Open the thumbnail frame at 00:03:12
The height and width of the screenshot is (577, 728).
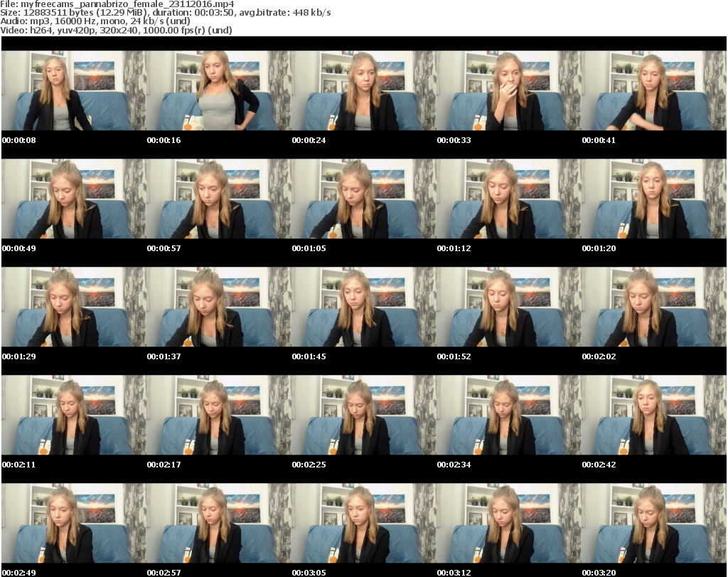(x=509, y=524)
